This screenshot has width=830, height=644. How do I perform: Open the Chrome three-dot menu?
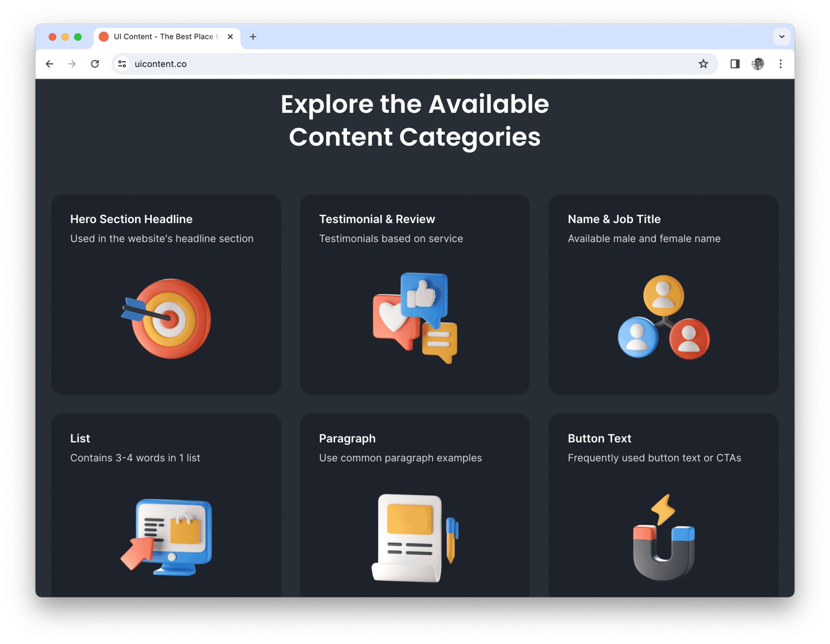(781, 64)
